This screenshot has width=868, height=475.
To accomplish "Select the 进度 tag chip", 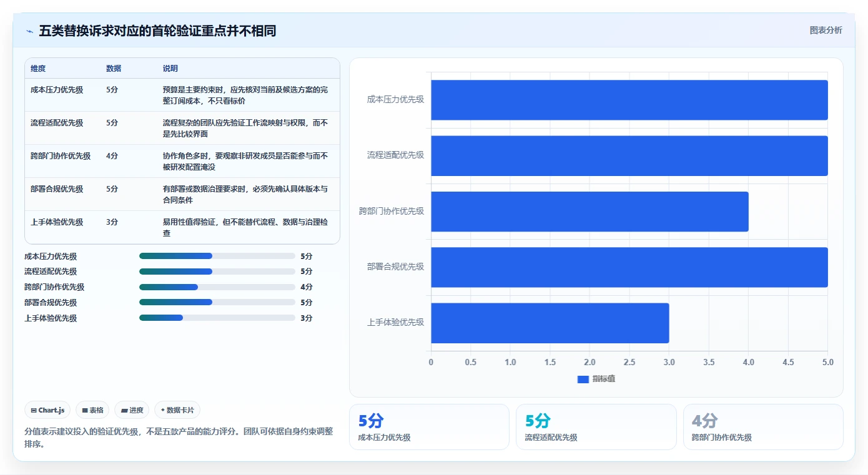I will 132,410.
